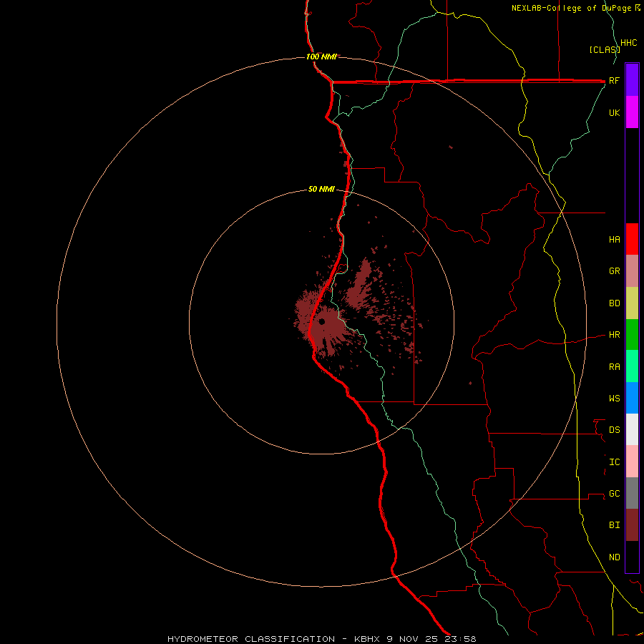Screen dimensions: 644x644
Task: Click the ND black legend swatch
Action: click(x=632, y=557)
